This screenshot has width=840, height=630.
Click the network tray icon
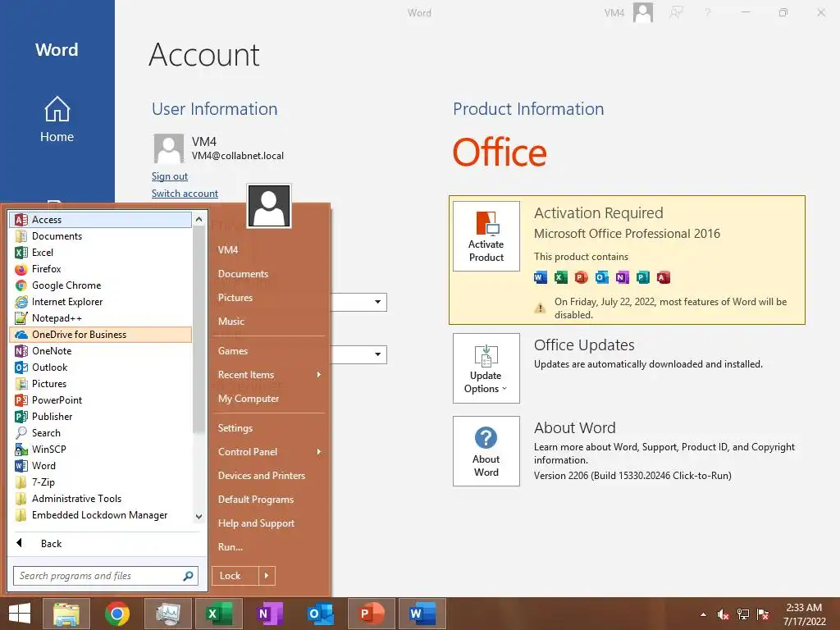point(743,614)
